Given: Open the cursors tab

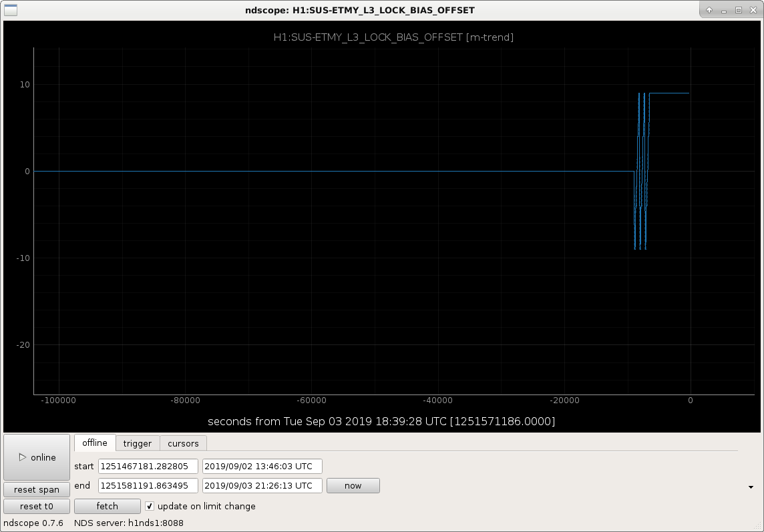Looking at the screenshot, I should point(183,443).
